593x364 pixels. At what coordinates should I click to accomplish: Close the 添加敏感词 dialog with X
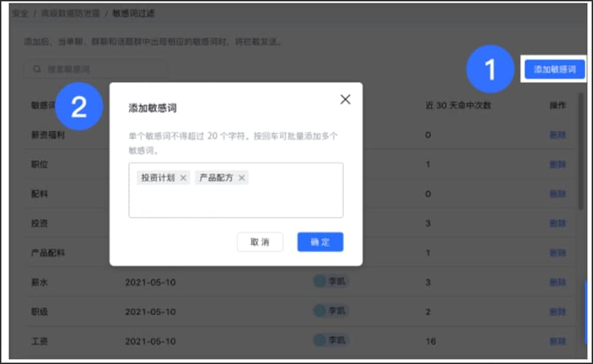pyautogui.click(x=345, y=100)
